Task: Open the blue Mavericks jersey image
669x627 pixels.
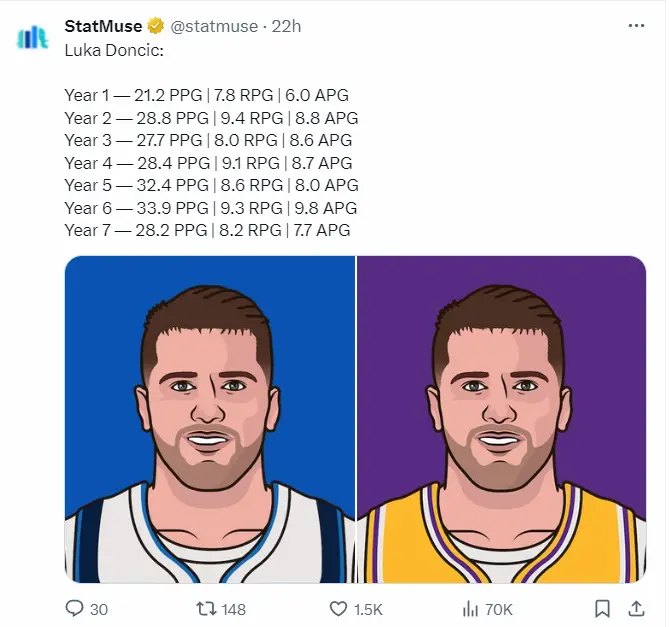Action: [210, 418]
